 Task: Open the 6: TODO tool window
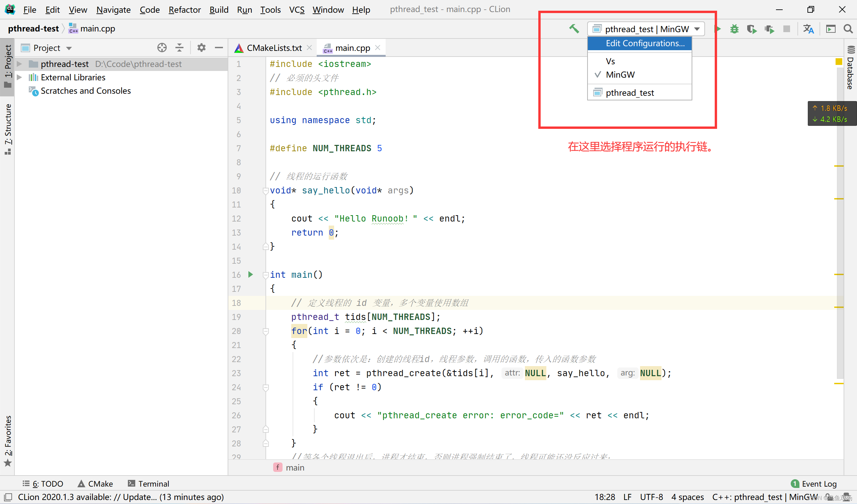43,484
